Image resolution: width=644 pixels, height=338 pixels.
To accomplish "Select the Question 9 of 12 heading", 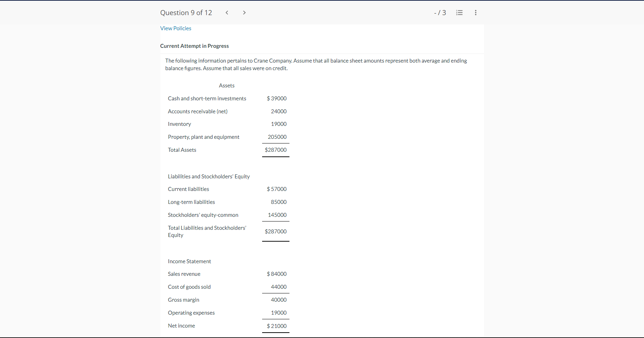I will tap(186, 13).
